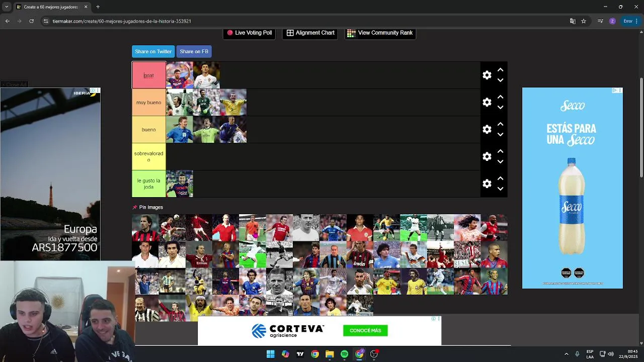Select orange Netherlands player thumbnail in first pool row

252,228
